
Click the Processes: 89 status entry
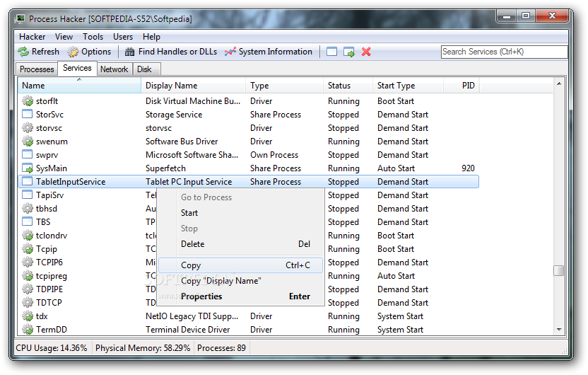(222, 348)
